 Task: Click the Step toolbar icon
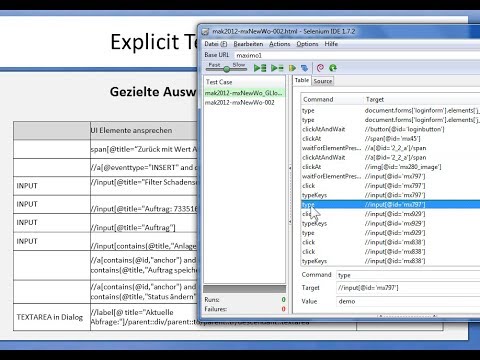tap(304, 68)
